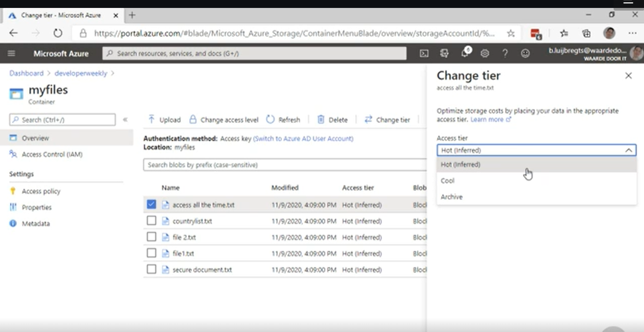Screen dimensions: 644x332
Task: Click the user account avatar in the Azure header
Action: coord(636,53)
